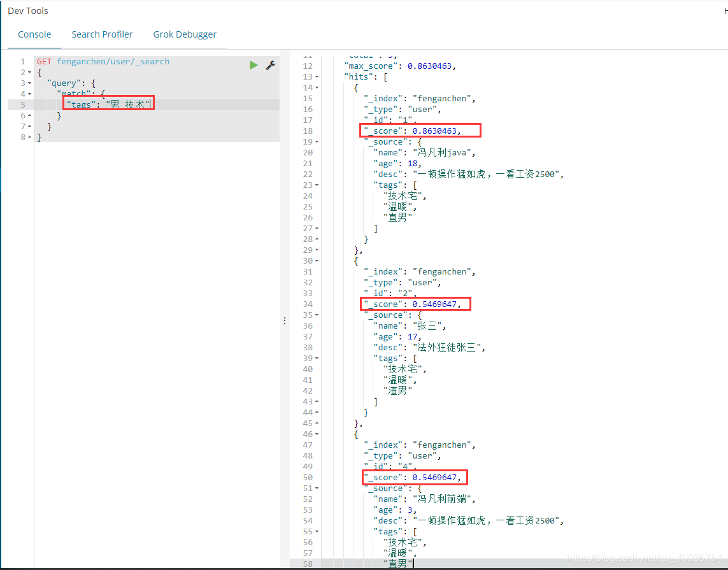Open the Grok Debugger tab
The image size is (728, 570).
pos(185,34)
